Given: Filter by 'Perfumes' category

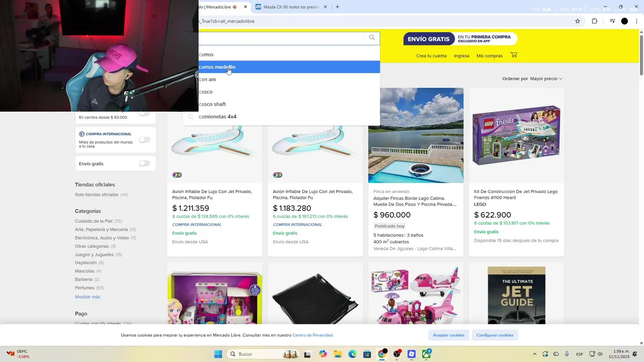Looking at the screenshot, I should tap(85, 288).
